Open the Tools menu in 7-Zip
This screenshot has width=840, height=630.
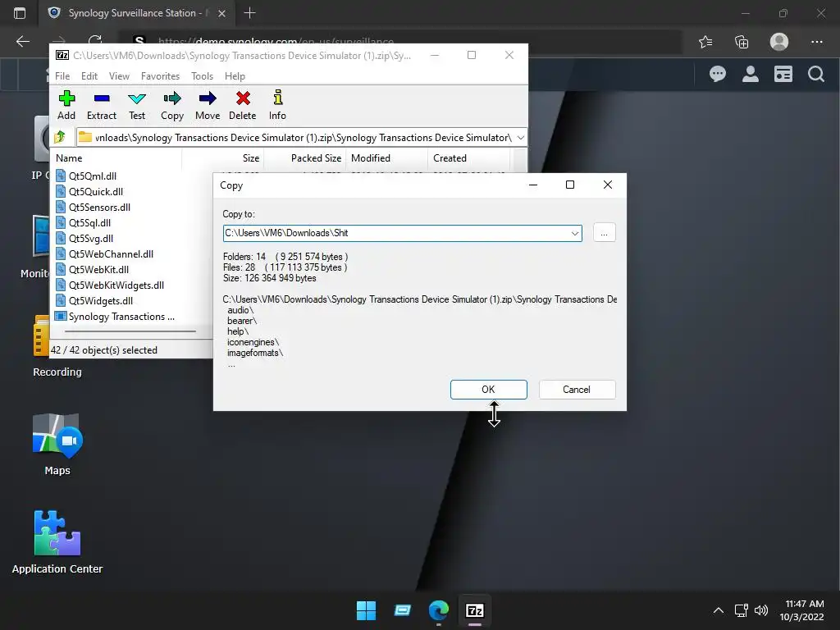click(202, 76)
